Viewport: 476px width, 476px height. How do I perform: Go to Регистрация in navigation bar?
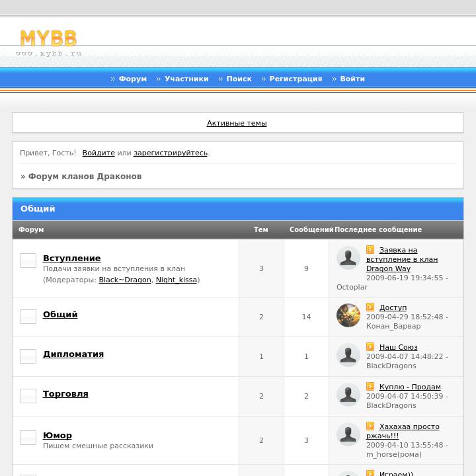tap(296, 79)
